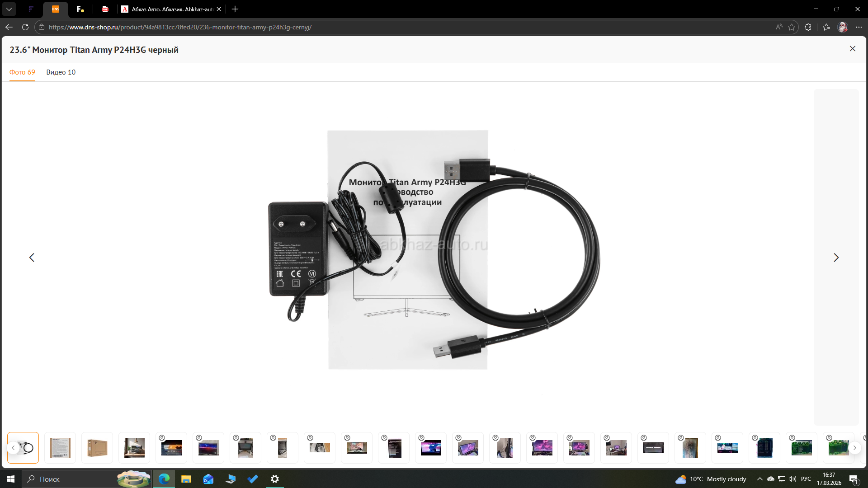Open the box label sticker thumbnail

click(60, 448)
